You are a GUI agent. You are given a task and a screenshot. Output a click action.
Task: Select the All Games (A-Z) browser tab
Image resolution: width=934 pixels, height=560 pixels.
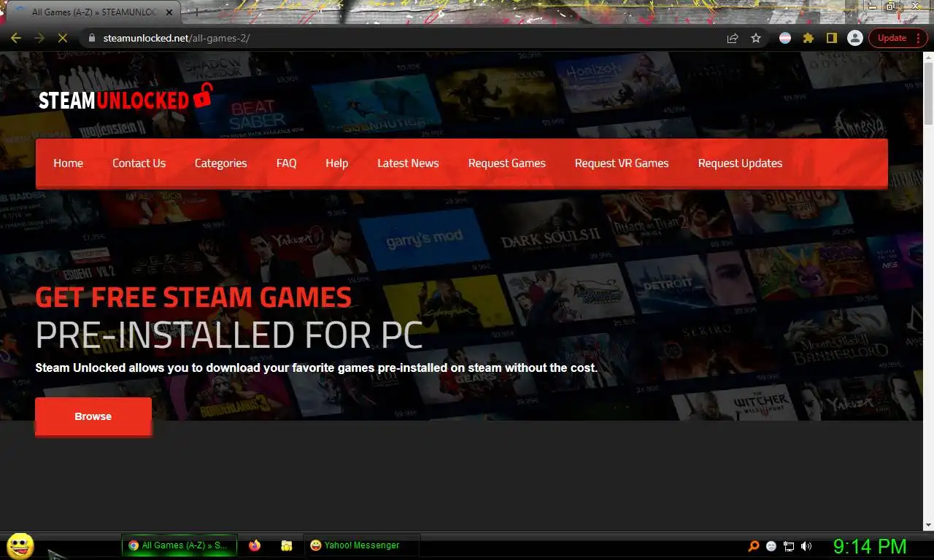tap(93, 12)
